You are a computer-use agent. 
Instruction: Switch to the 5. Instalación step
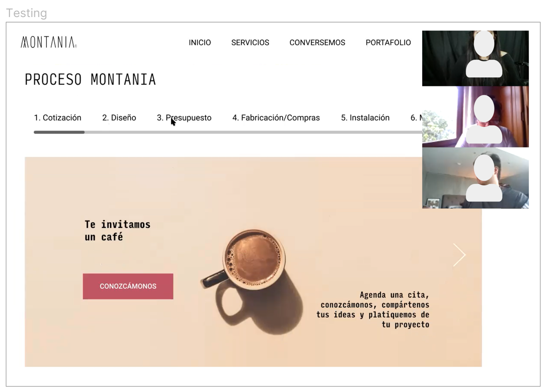coord(365,118)
